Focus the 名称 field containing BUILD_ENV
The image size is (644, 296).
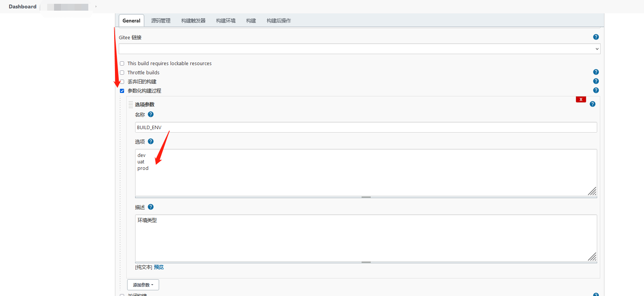(x=366, y=127)
